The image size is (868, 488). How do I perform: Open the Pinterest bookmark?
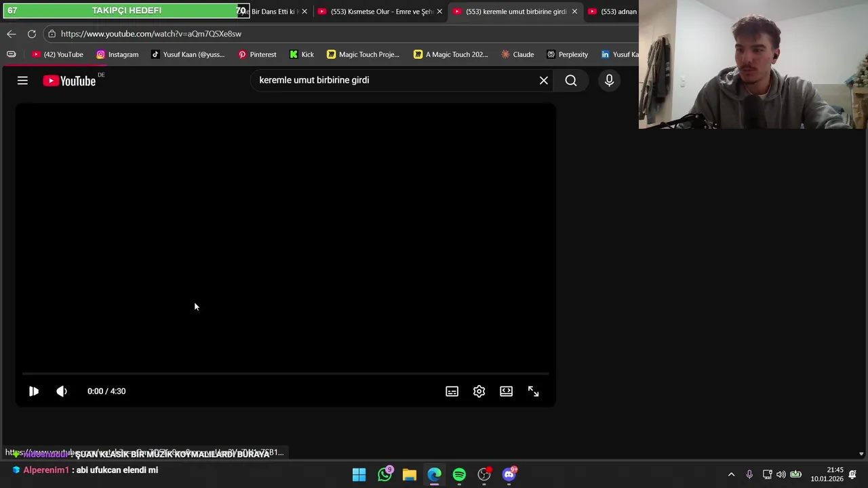click(x=257, y=54)
